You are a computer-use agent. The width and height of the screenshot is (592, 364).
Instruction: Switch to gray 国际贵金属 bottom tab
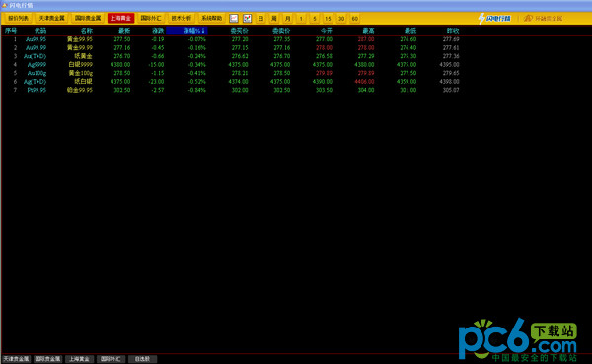[x=47, y=359]
